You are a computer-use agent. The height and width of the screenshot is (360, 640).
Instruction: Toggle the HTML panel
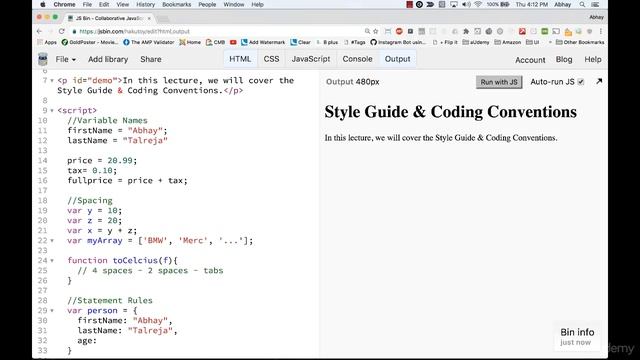coord(240,59)
